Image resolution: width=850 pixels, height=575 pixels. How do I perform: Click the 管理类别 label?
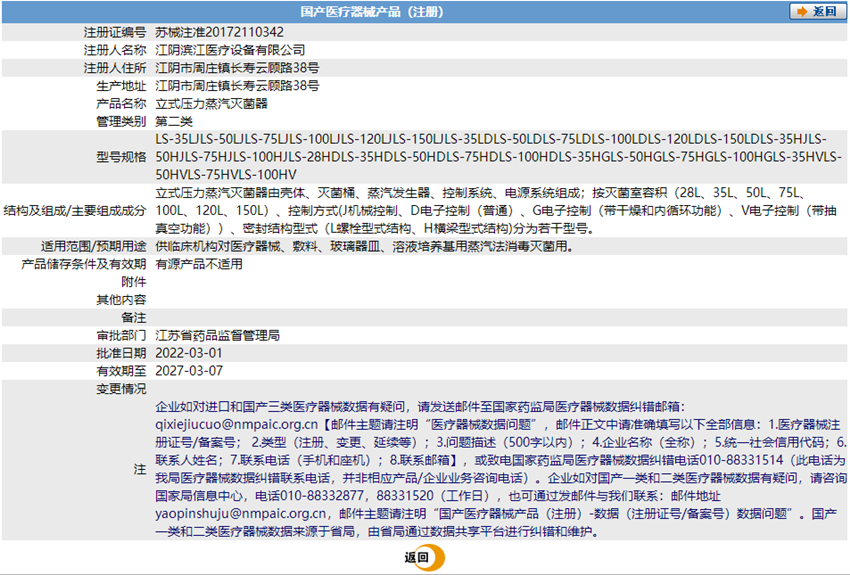(121, 121)
